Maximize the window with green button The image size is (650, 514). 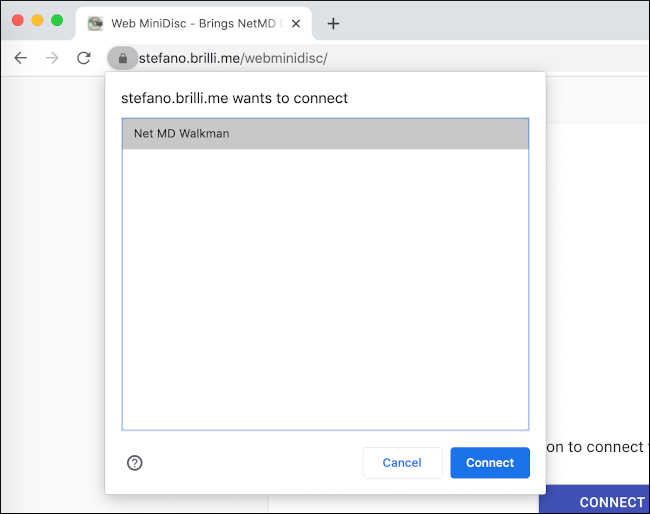[x=57, y=20]
